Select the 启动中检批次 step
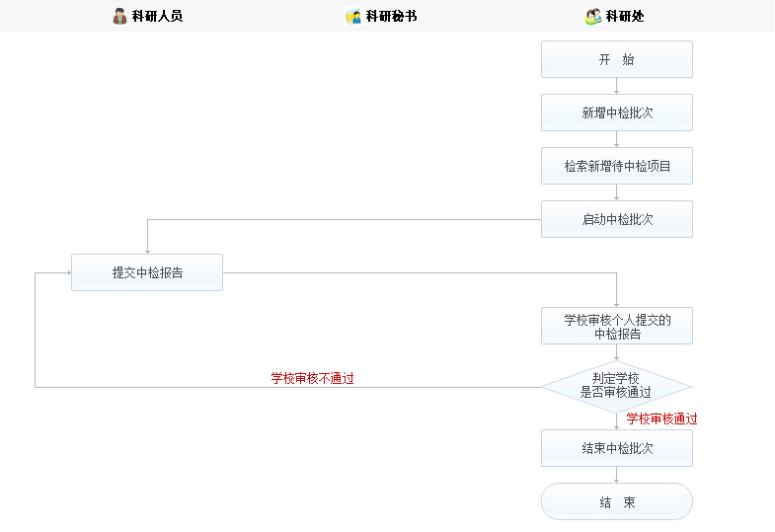This screenshot has height=532, width=775. [616, 219]
